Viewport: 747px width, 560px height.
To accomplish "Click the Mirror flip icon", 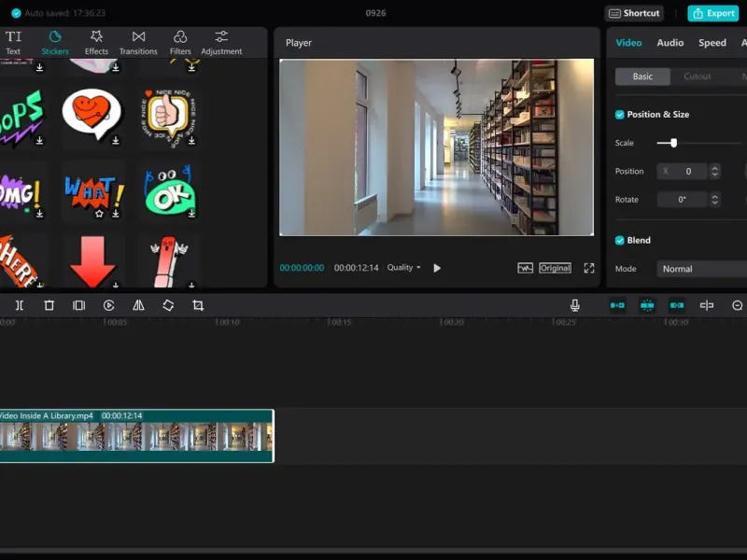I will click(138, 305).
